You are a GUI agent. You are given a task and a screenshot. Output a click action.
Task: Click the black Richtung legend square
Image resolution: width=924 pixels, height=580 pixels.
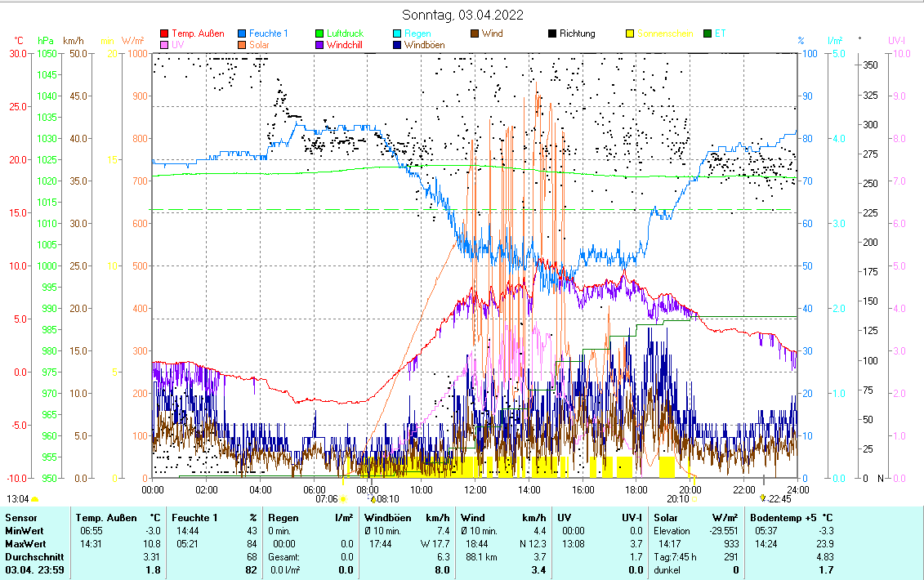pyautogui.click(x=552, y=34)
